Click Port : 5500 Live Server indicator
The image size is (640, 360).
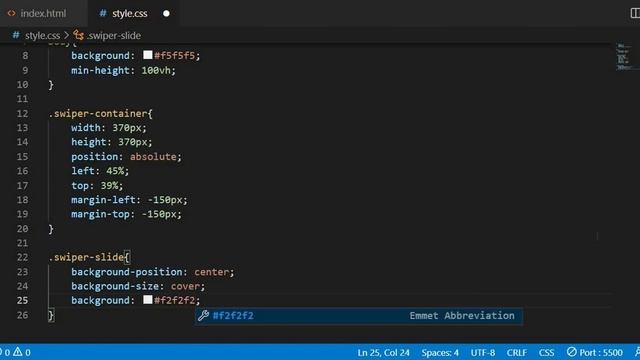point(595,352)
